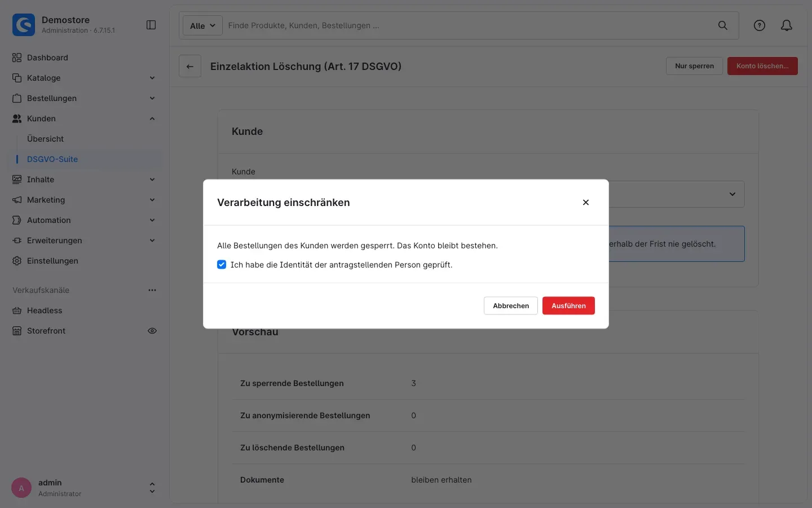Click the Erweiterungen plug icon
Viewport: 812px width, 508px height.
point(17,240)
